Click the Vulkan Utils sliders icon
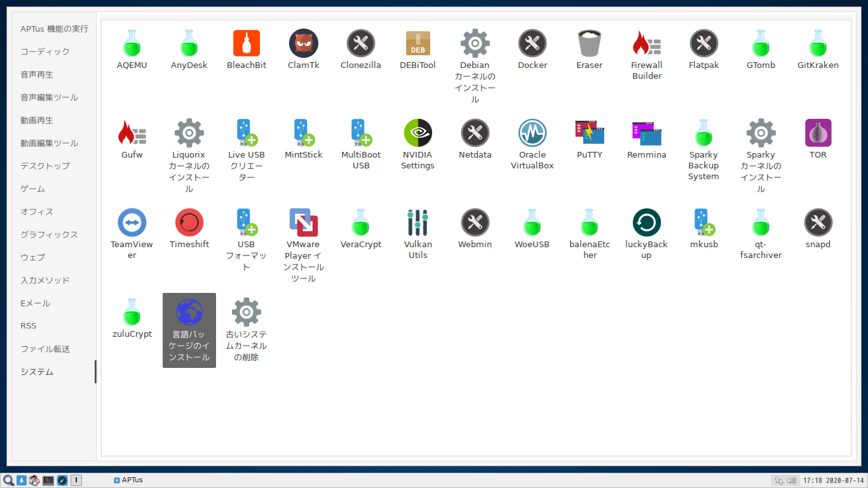Image resolution: width=868 pixels, height=488 pixels. point(418,222)
